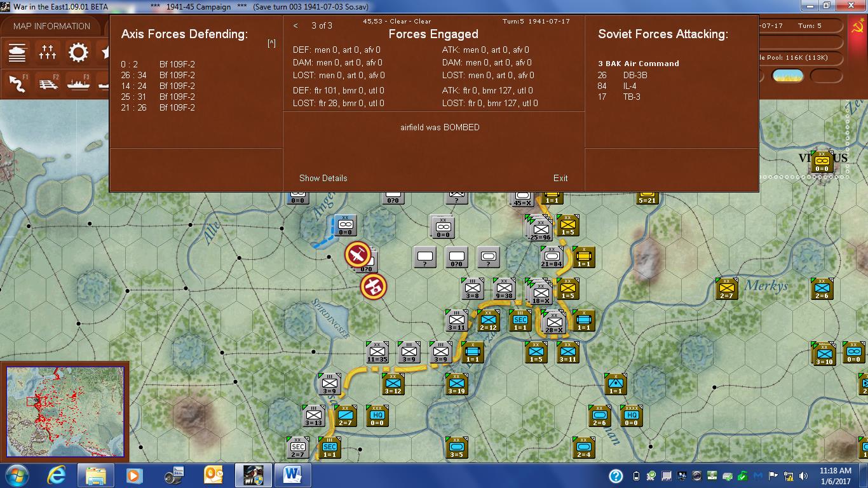Image resolution: width=868 pixels, height=488 pixels.
Task: Select the airfield bombed marker below plane
Action: [x=373, y=287]
